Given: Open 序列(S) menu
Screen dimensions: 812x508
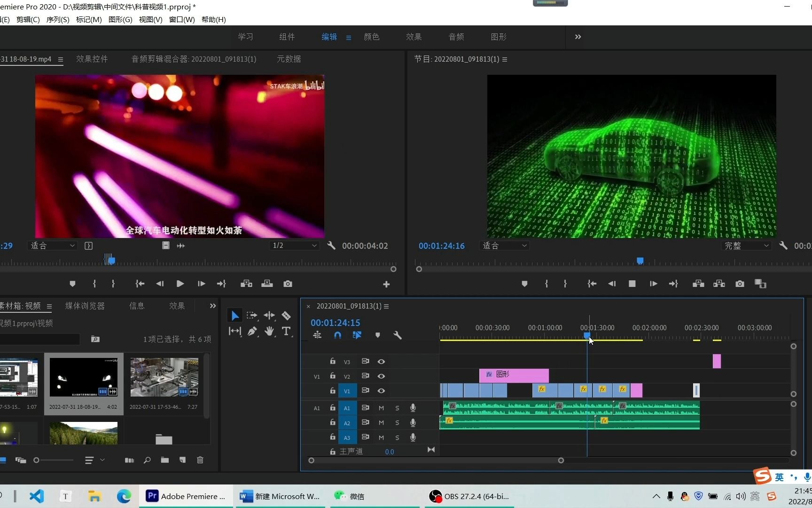Looking at the screenshot, I should [x=58, y=19].
